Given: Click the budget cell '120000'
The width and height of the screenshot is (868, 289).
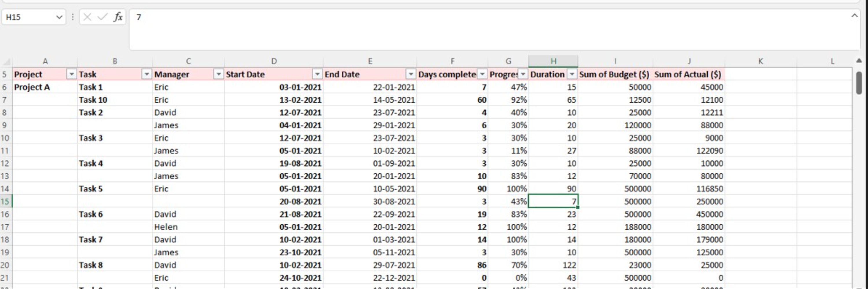Looking at the screenshot, I should 615,125.
